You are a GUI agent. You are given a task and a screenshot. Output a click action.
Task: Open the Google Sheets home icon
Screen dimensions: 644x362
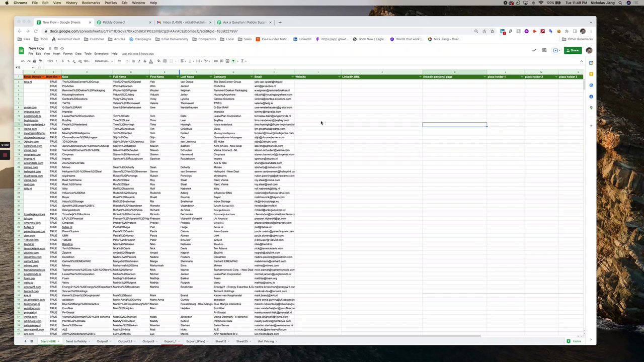tap(21, 50)
